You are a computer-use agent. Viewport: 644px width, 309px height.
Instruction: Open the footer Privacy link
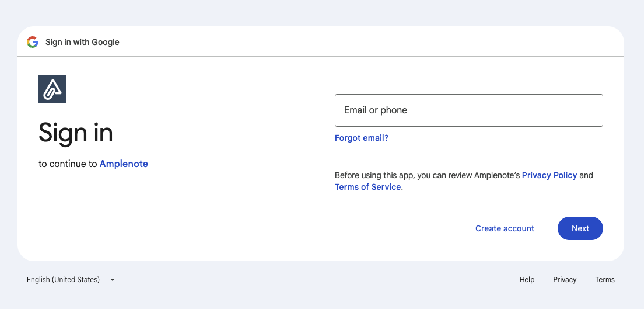(x=565, y=280)
